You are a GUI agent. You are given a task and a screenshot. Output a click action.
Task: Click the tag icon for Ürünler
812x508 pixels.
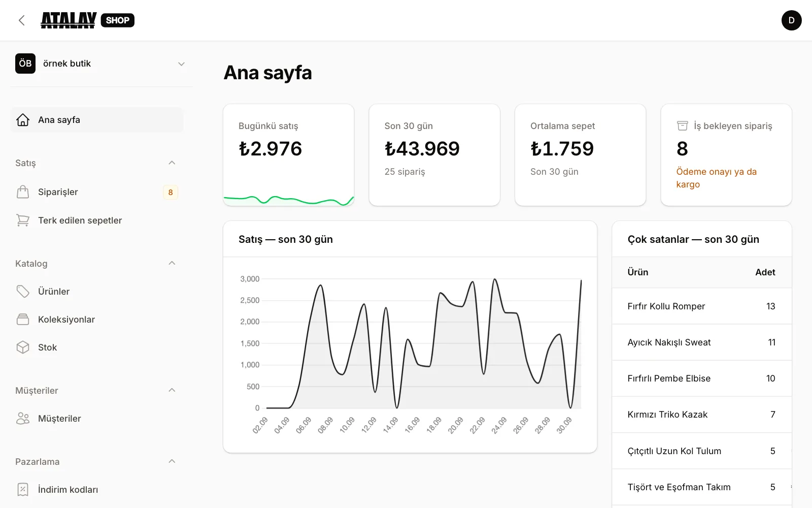click(x=23, y=292)
